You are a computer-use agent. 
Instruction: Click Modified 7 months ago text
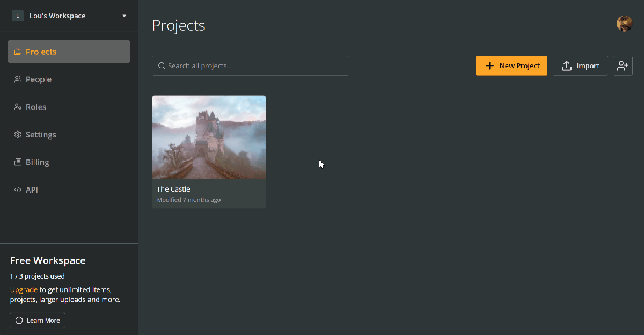[x=189, y=200]
